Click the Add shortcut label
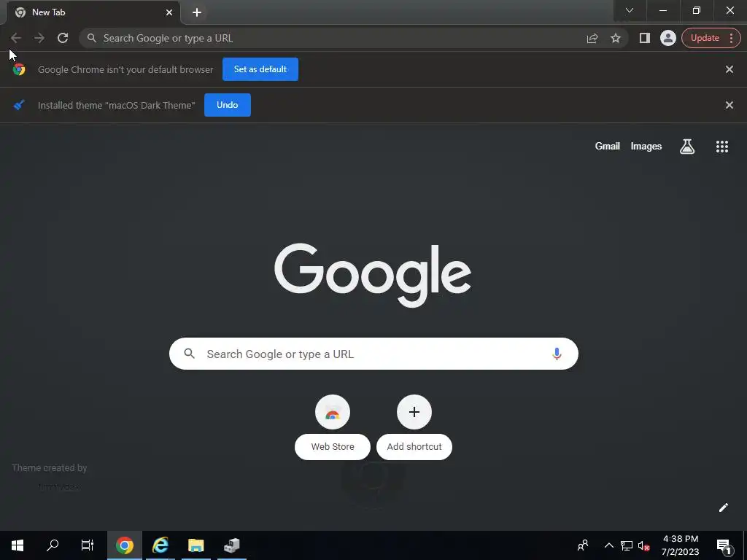 point(414,447)
